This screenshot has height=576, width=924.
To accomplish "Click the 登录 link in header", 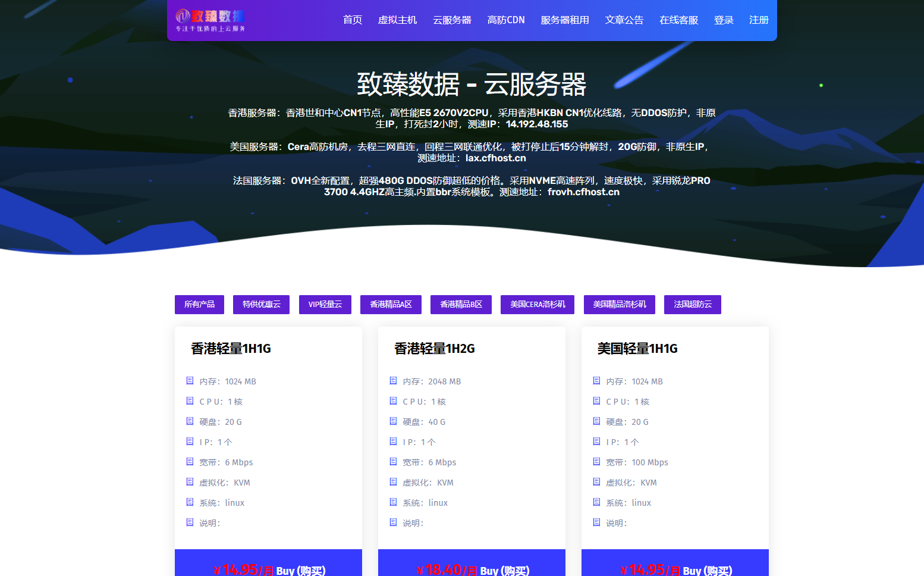I will (x=724, y=20).
